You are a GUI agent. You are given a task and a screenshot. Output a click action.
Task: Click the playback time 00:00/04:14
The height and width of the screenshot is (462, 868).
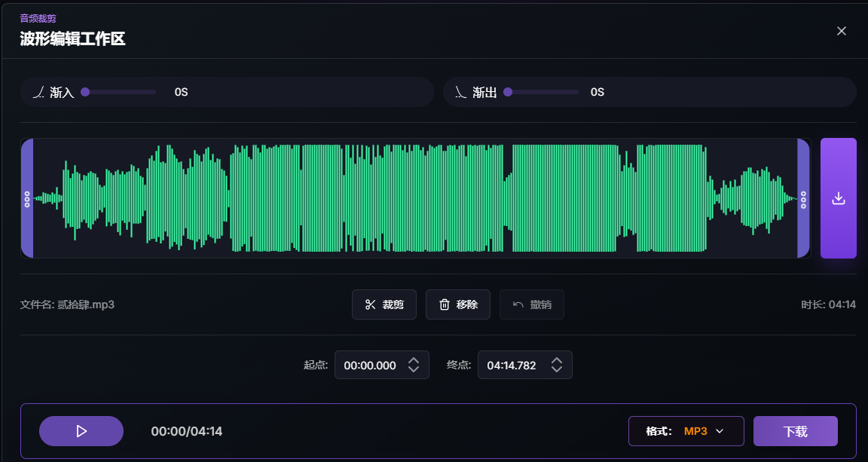(187, 431)
